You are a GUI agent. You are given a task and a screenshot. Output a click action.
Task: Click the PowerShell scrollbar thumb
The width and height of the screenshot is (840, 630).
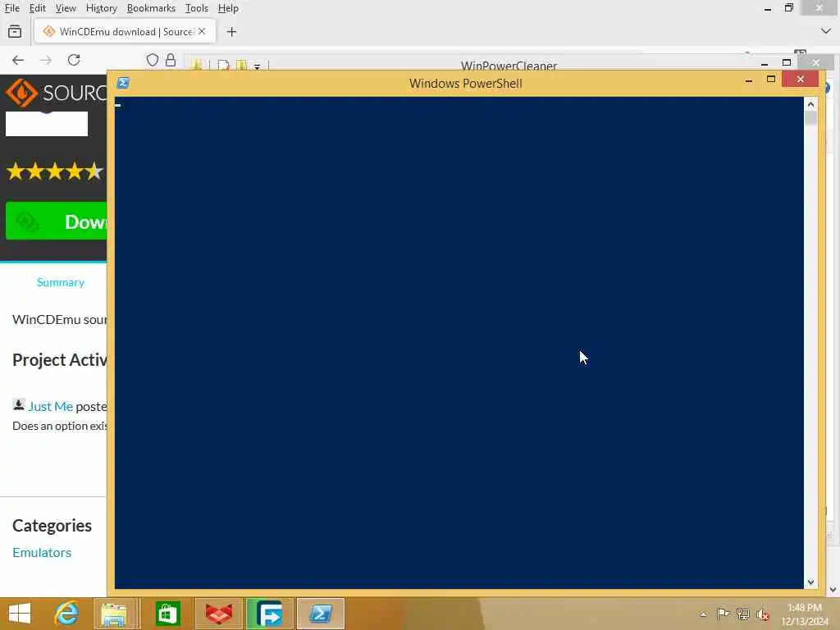click(x=810, y=118)
